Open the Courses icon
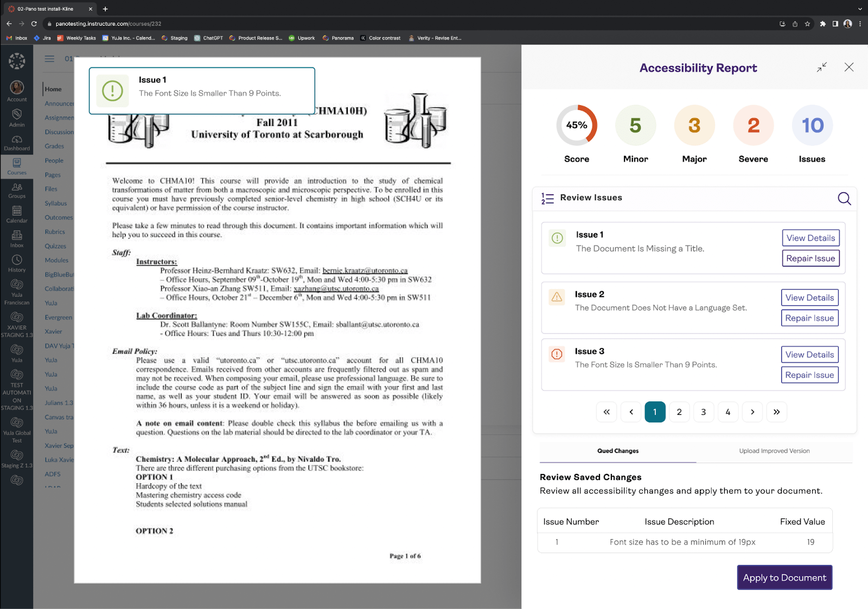The width and height of the screenshot is (868, 609). 17,163
